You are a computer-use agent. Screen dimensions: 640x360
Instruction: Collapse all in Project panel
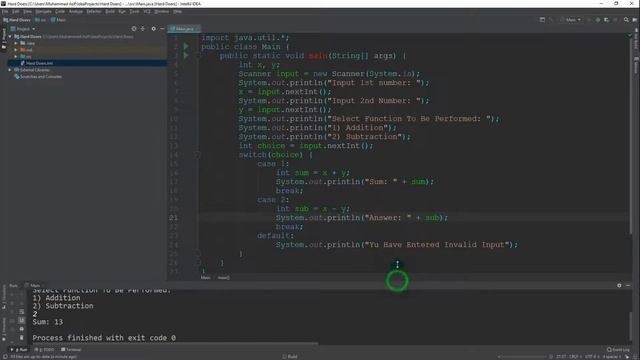click(143, 29)
